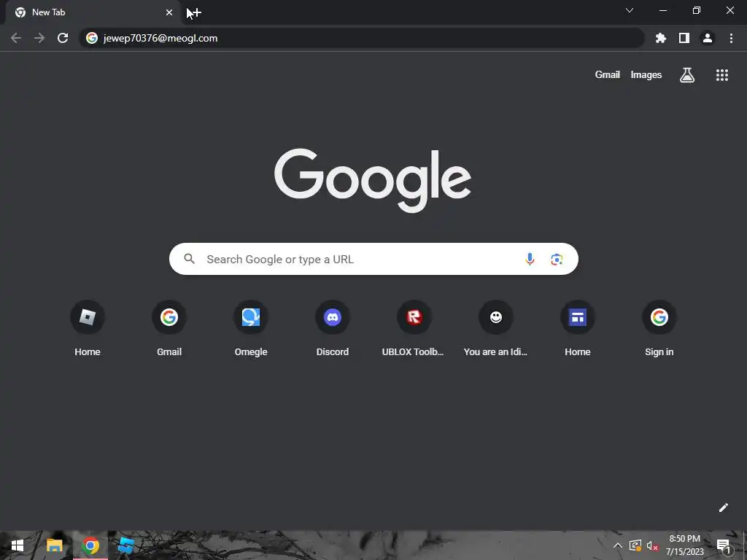Viewport: 747px width, 560px height.
Task: Close the New Tab tab
Action: pyautogui.click(x=169, y=12)
